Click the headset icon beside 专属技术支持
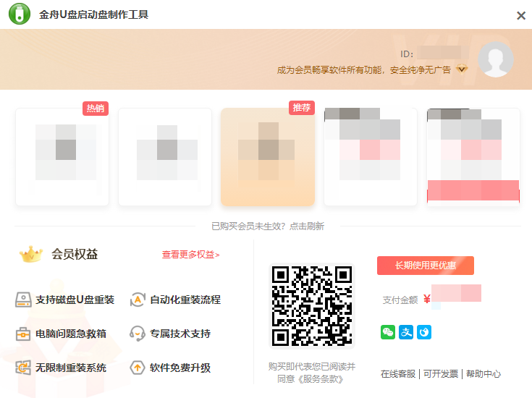Viewport: 532px width, 398px height. point(138,334)
